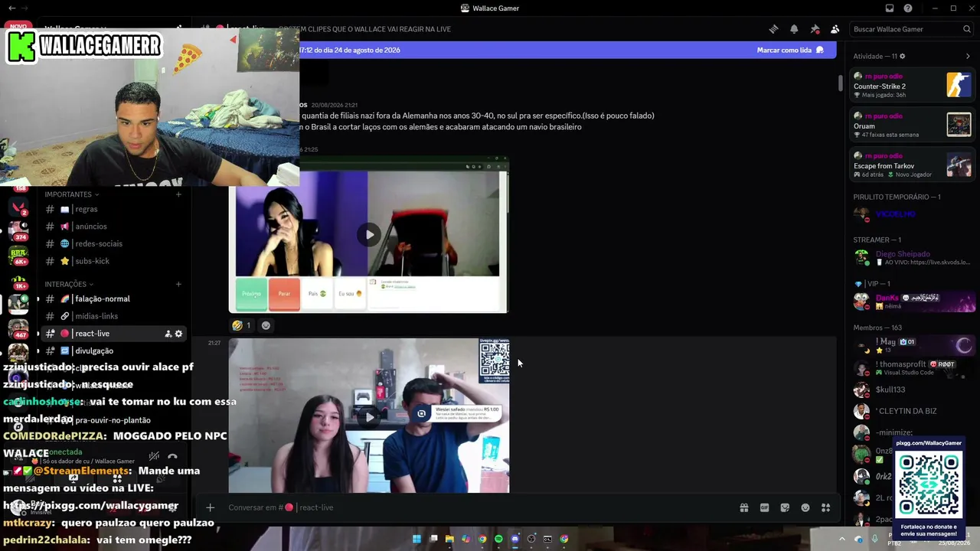Open File Explorer on taskbar
The width and height of the screenshot is (980, 551).
click(449, 539)
